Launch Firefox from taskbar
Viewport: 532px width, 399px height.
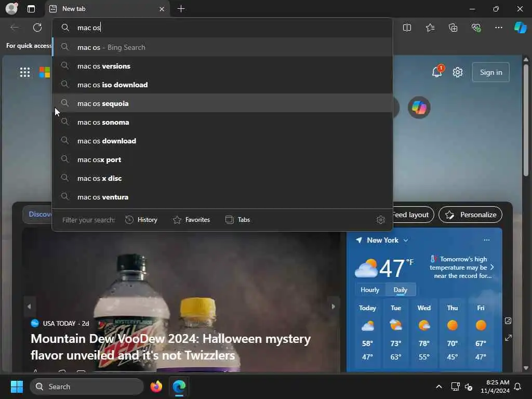coord(156,387)
